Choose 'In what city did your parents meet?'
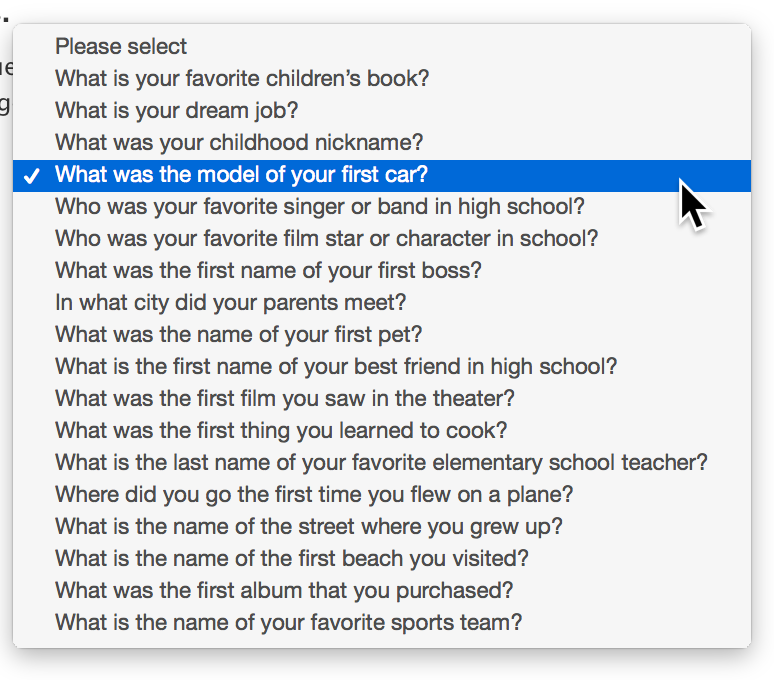The width and height of the screenshot is (774, 680). (x=382, y=303)
